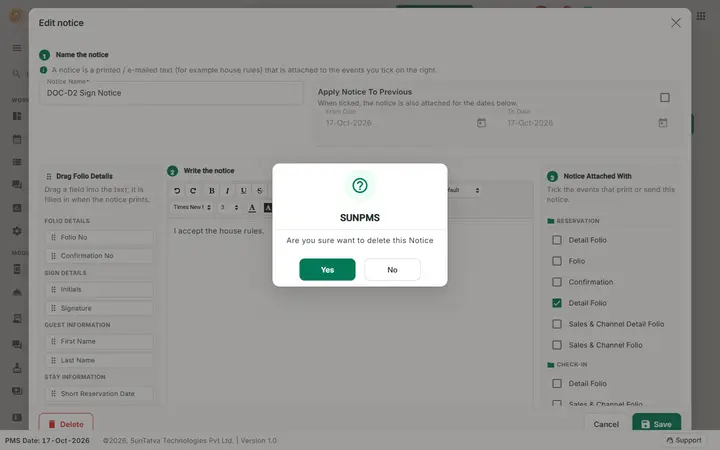Click the sidebar search icon

(17, 73)
